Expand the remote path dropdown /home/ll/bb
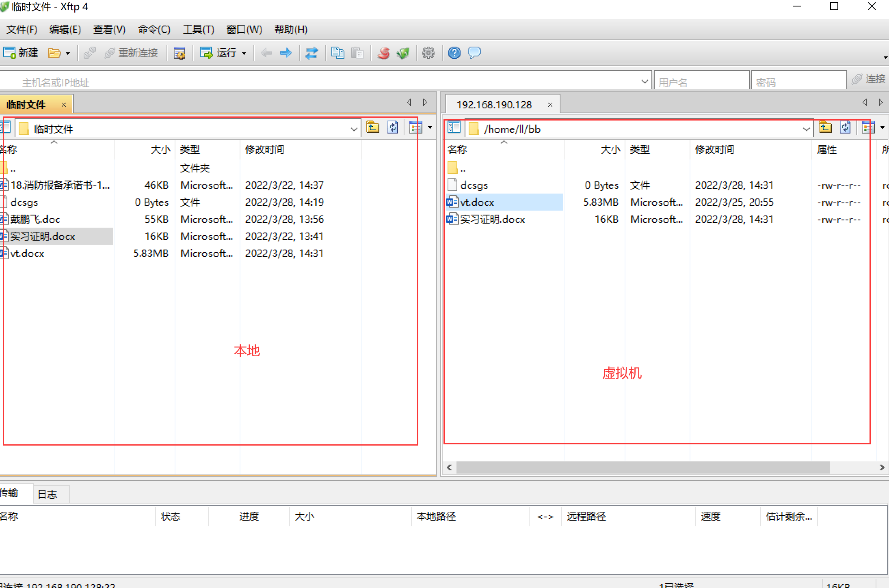Image resolution: width=889 pixels, height=588 pixels. point(806,129)
